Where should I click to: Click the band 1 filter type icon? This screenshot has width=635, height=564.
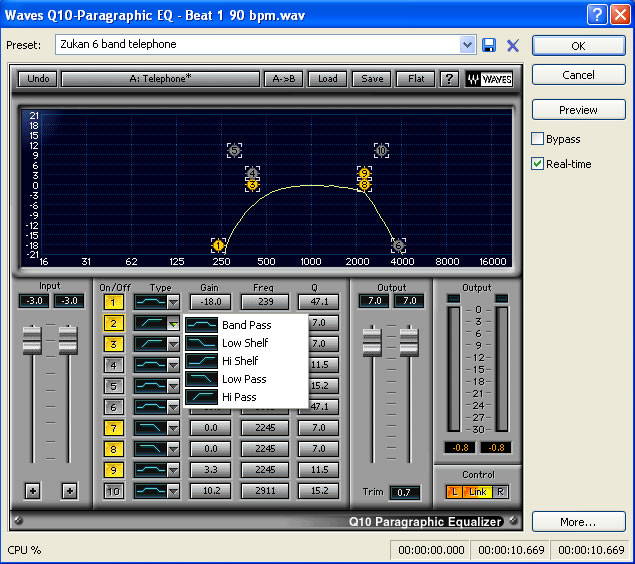(x=151, y=302)
